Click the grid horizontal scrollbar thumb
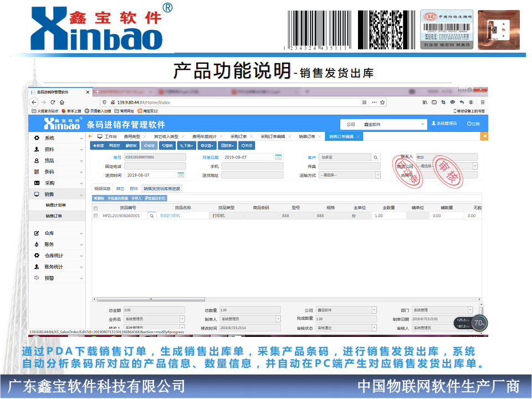Image resolution: width=532 pixels, height=399 pixels. point(151,299)
